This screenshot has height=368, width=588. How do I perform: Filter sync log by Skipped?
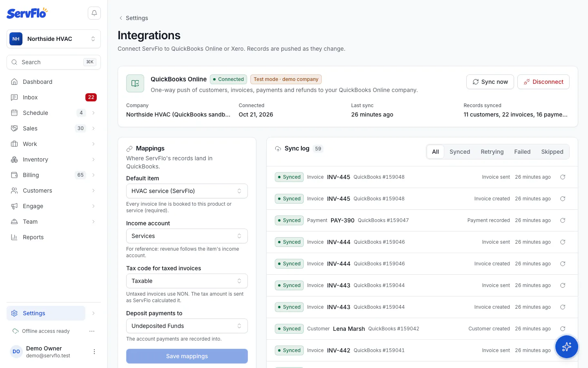[x=552, y=152]
